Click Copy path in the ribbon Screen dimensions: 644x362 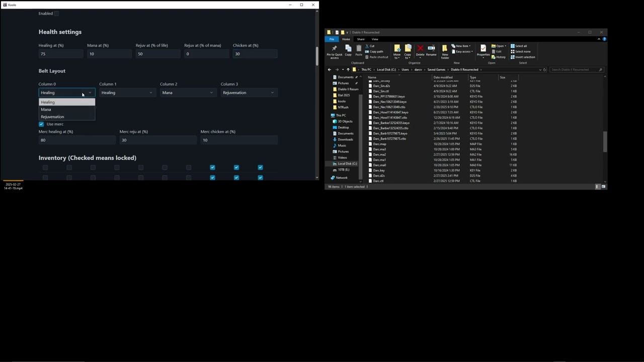[374, 51]
